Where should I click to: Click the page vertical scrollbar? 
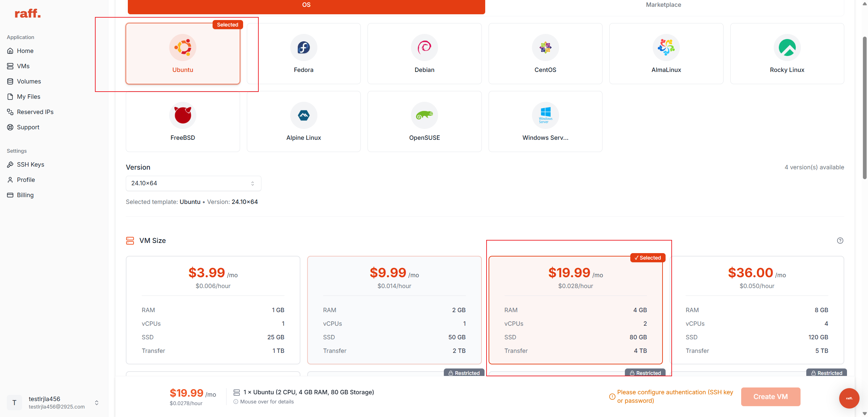[865, 109]
